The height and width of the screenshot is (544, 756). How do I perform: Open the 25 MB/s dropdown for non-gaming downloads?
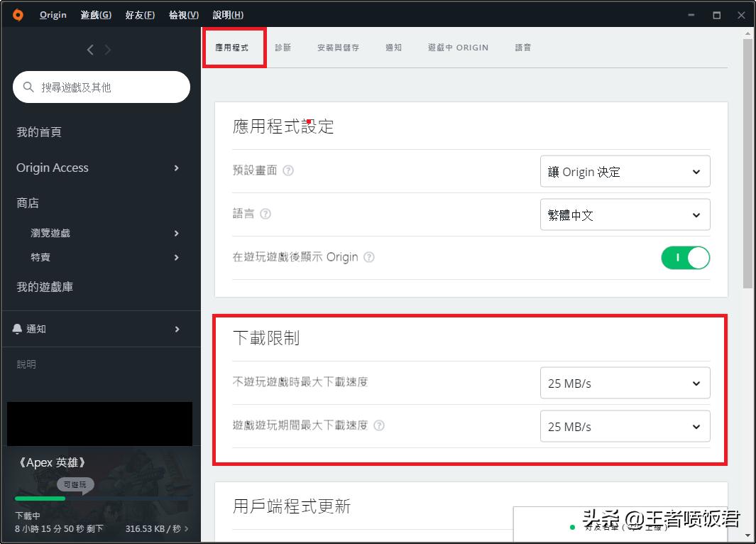624,383
